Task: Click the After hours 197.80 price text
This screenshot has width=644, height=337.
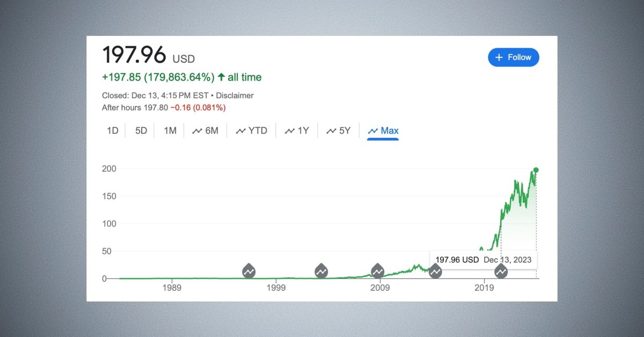Action: pos(135,107)
